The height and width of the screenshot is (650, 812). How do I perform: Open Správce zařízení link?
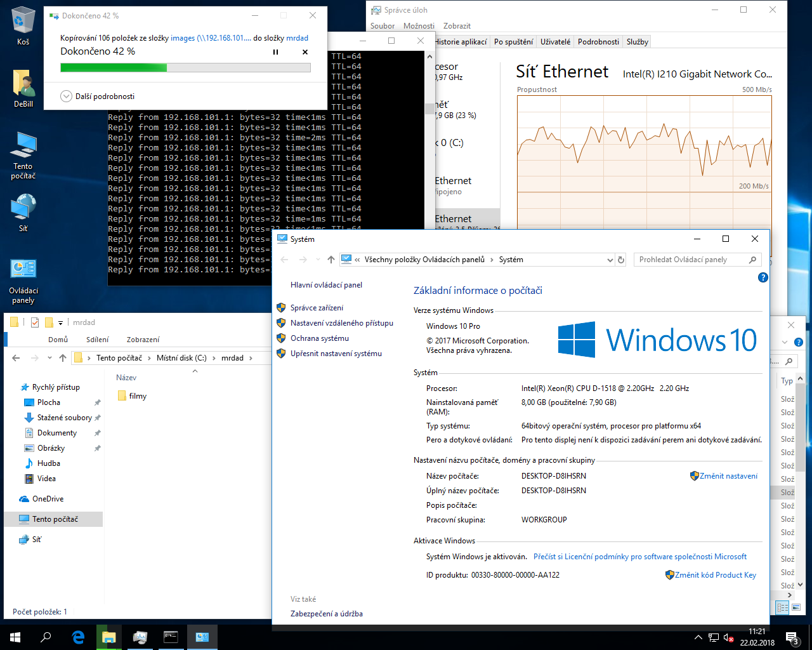317,308
